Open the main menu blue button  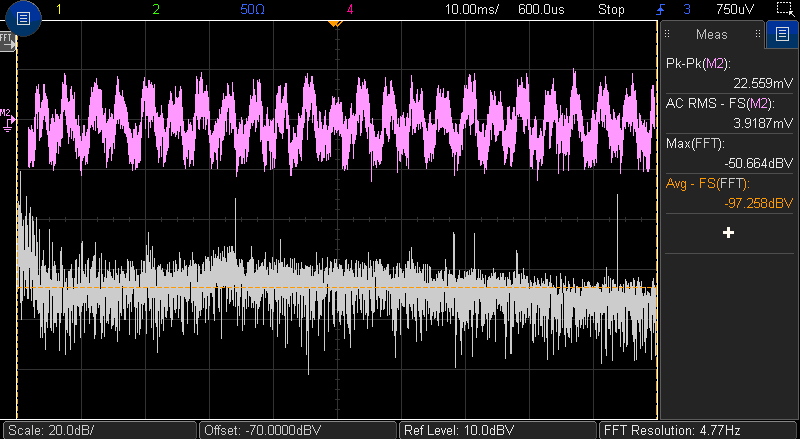tap(23, 18)
